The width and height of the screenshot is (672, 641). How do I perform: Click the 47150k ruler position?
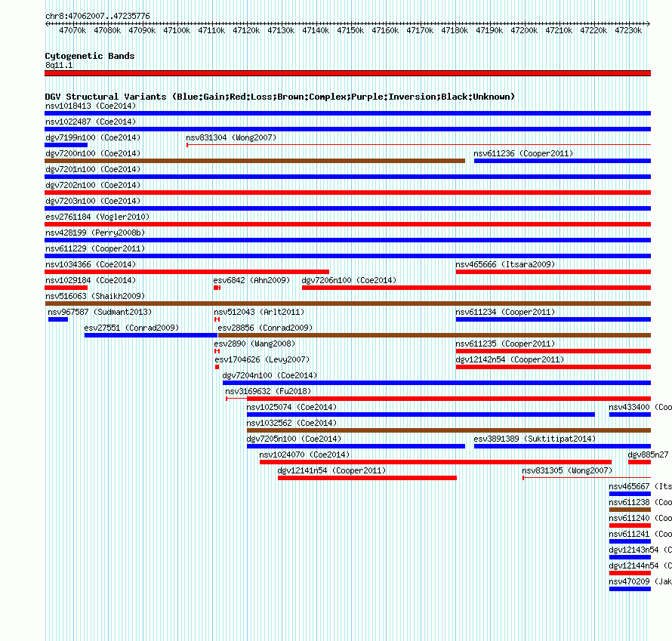(350, 30)
